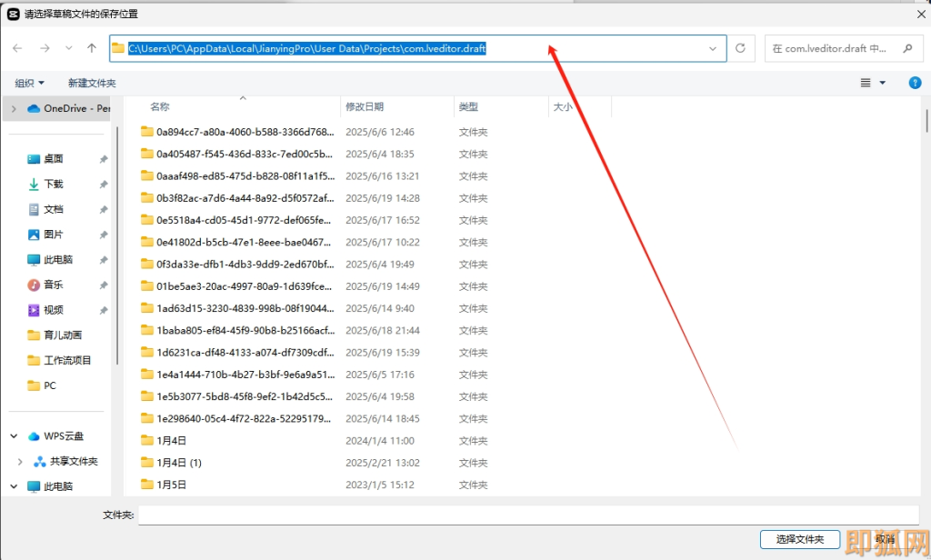Select WPS云盘 in the navigation pane

pyautogui.click(x=55, y=435)
